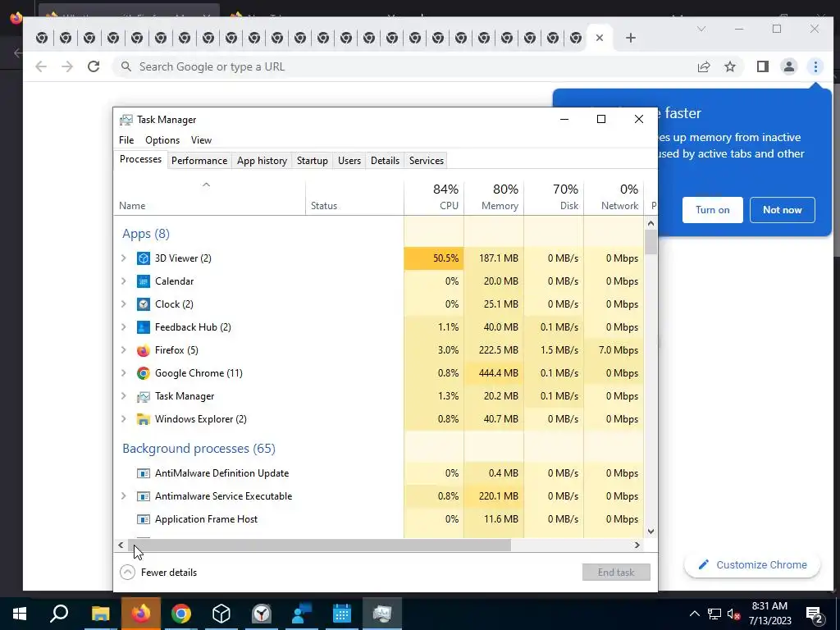Close the active Chrome tab
The height and width of the screenshot is (630, 840).
(600, 38)
